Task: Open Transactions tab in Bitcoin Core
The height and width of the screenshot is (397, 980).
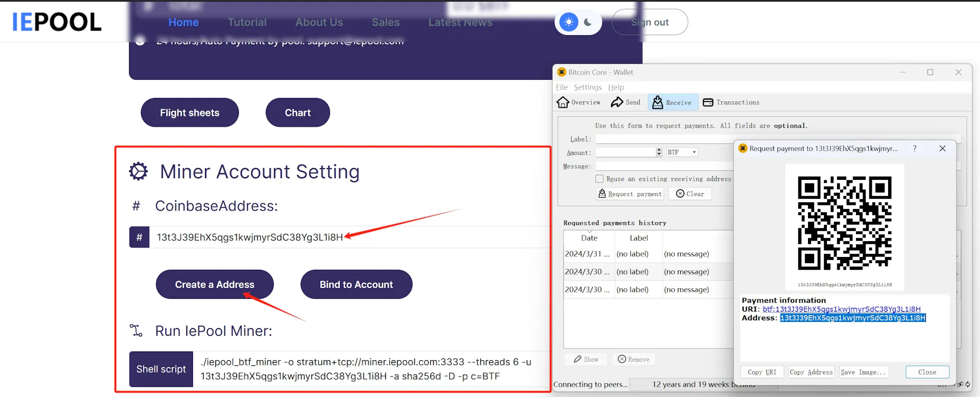Action: tap(731, 102)
